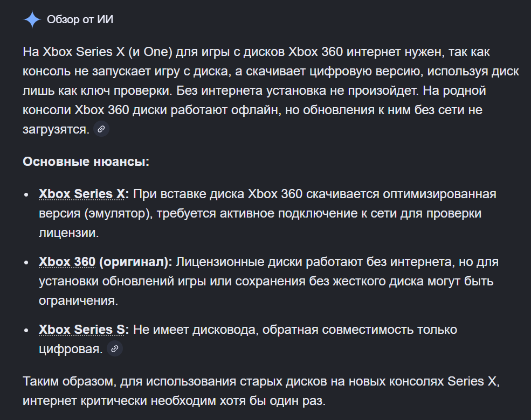Click the "Основные нюансы:" heading
This screenshot has width=531, height=420.
[x=86, y=162]
